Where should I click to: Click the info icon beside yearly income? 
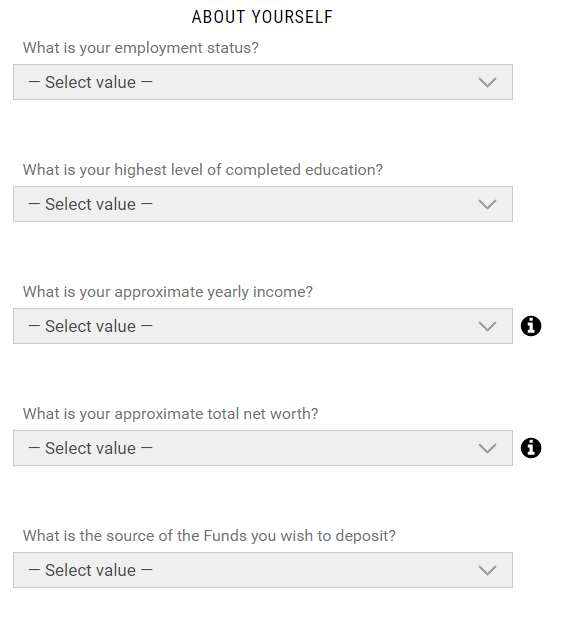click(x=530, y=326)
